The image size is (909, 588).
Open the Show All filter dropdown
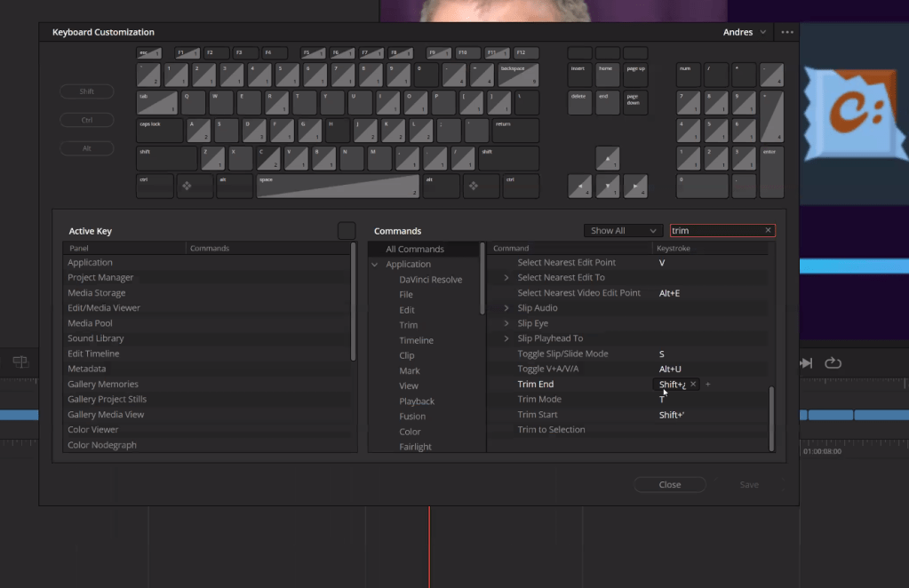(623, 231)
